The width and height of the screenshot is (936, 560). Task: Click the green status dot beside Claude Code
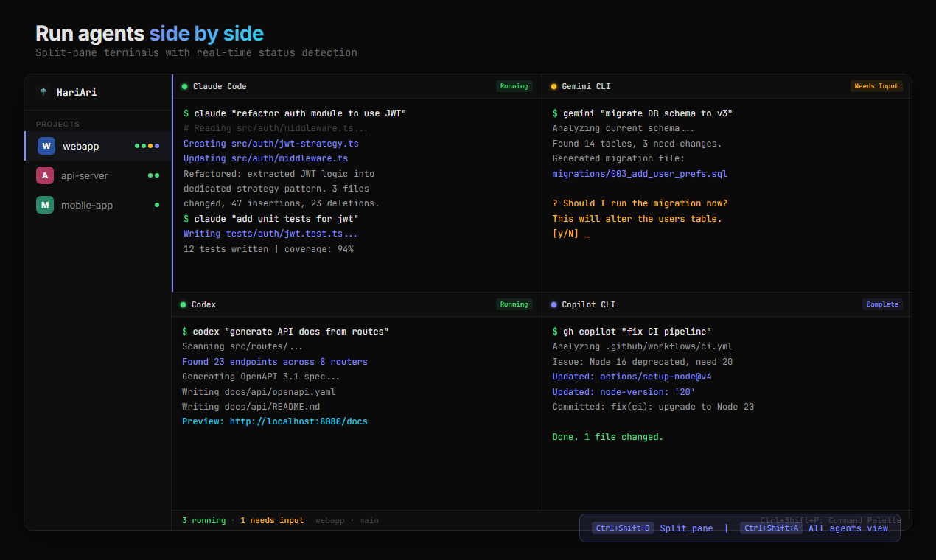184,86
